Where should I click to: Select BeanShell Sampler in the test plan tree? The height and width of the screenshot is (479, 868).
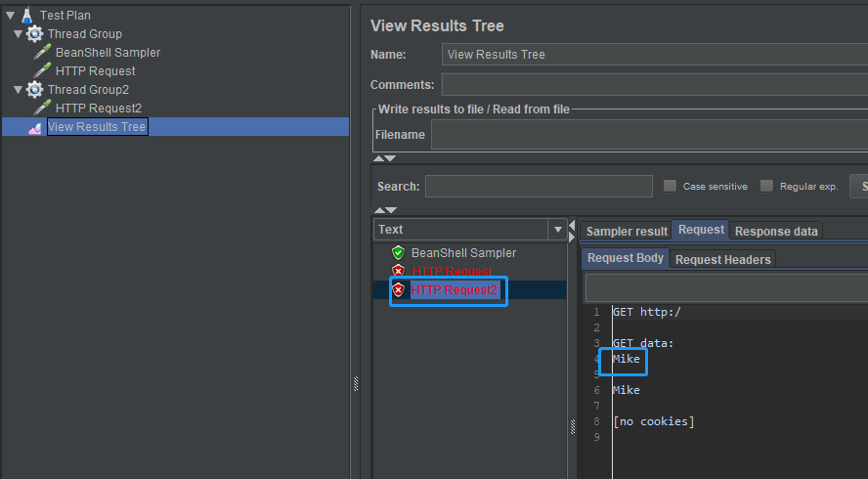(x=108, y=53)
